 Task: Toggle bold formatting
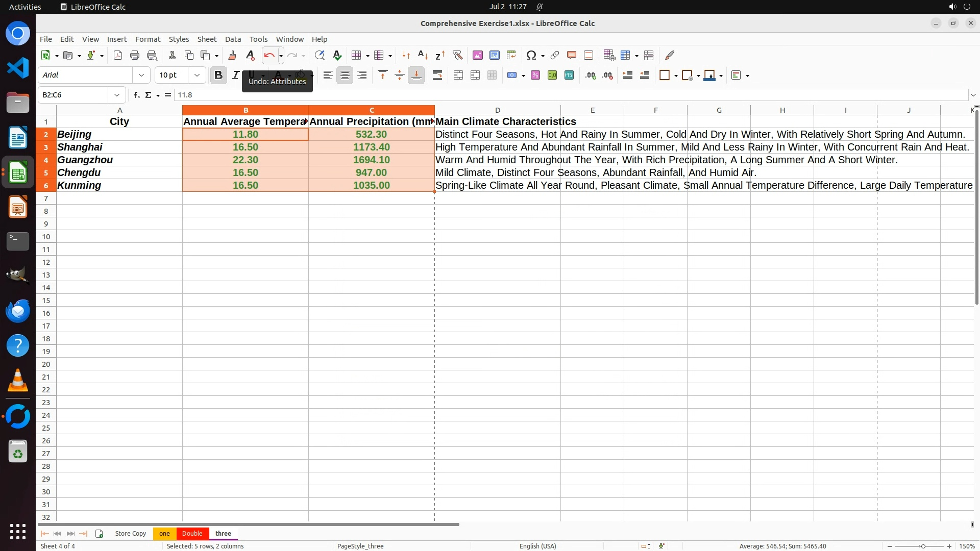[218, 76]
